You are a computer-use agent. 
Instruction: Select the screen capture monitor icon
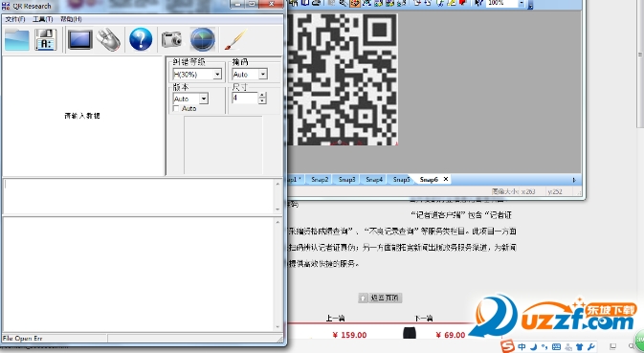[79, 40]
